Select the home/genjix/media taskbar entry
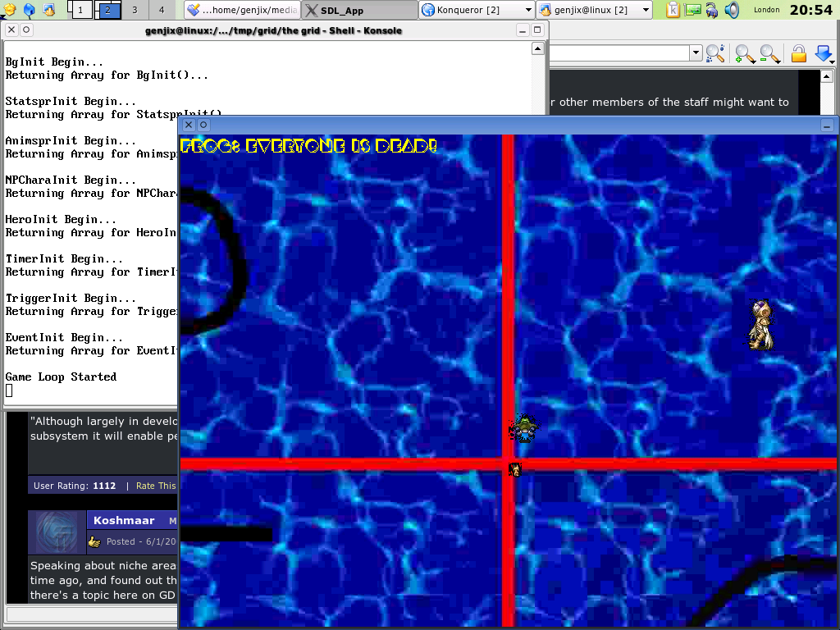Screen dimensions: 840x630 [241, 10]
